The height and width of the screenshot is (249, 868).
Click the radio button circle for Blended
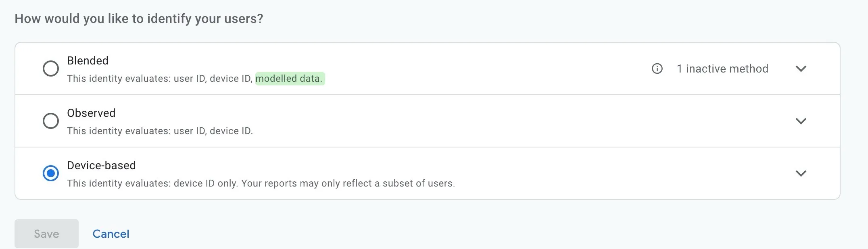point(51,68)
